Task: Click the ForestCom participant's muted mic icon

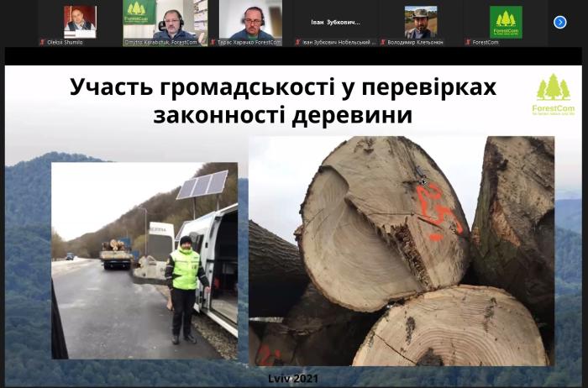Action: tap(469, 42)
